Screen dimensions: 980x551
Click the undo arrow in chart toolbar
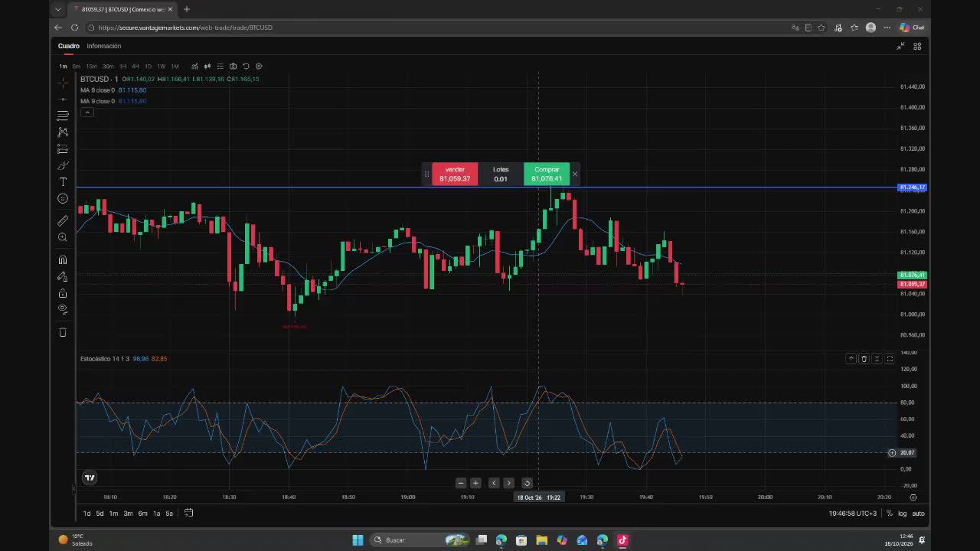[246, 67]
